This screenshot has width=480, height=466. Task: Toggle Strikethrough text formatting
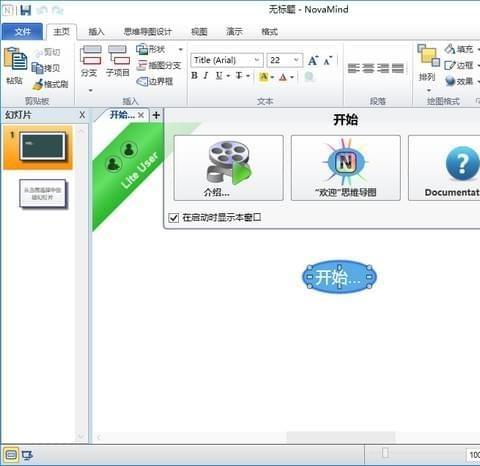tap(239, 76)
